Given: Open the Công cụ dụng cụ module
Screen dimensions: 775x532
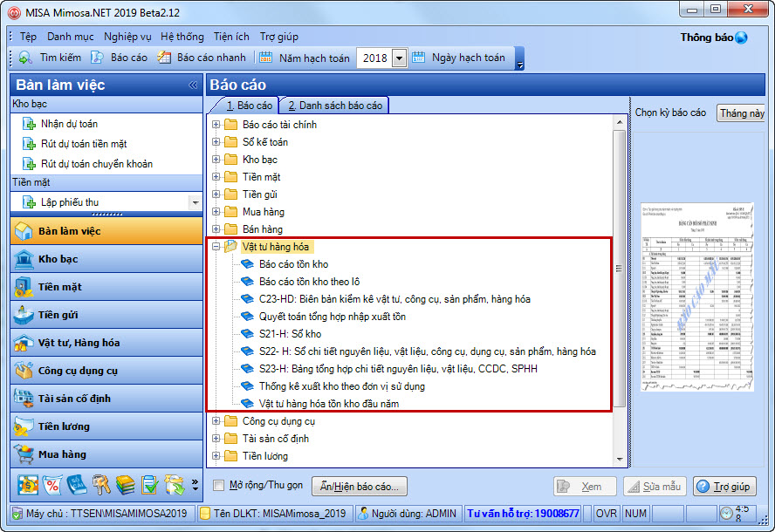Looking at the screenshot, I should pyautogui.click(x=106, y=371).
